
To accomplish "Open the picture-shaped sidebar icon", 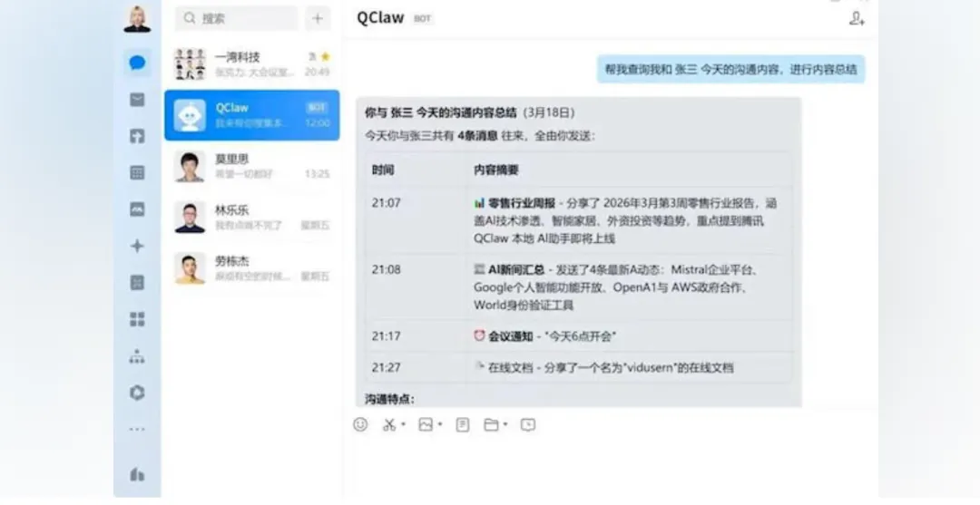I will pyautogui.click(x=137, y=209).
